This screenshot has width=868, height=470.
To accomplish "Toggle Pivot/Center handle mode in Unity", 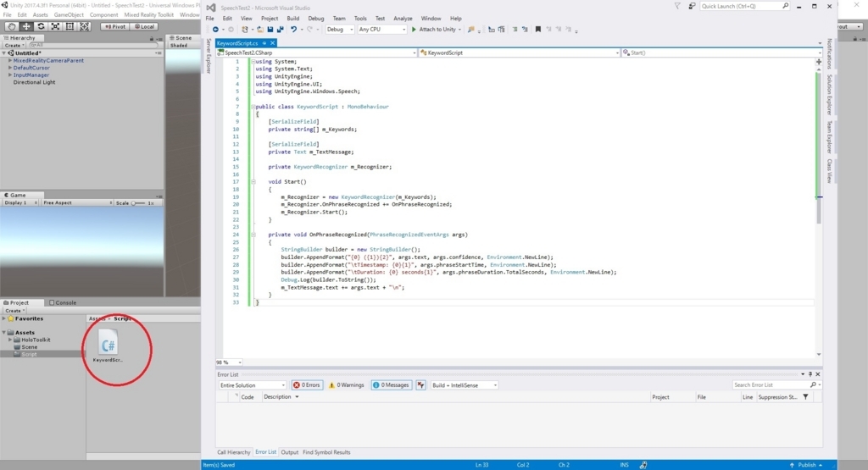I will [114, 26].
